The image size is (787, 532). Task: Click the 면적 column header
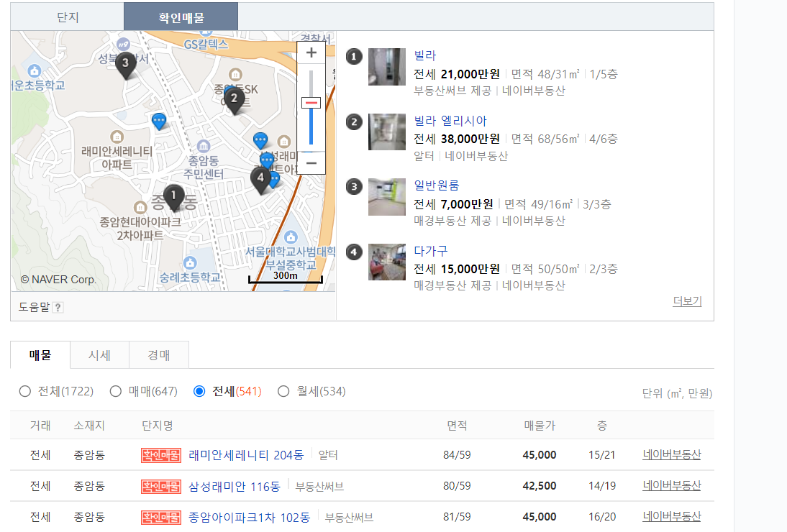click(457, 426)
